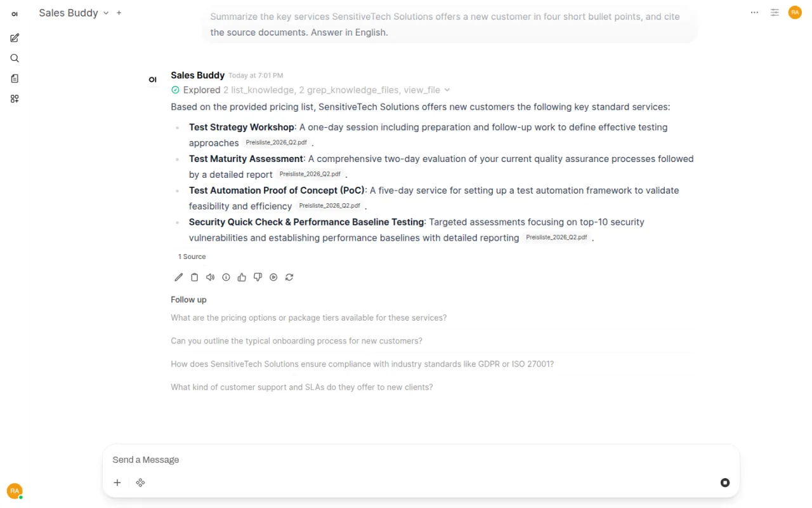Give the response a thumbs up

242,277
